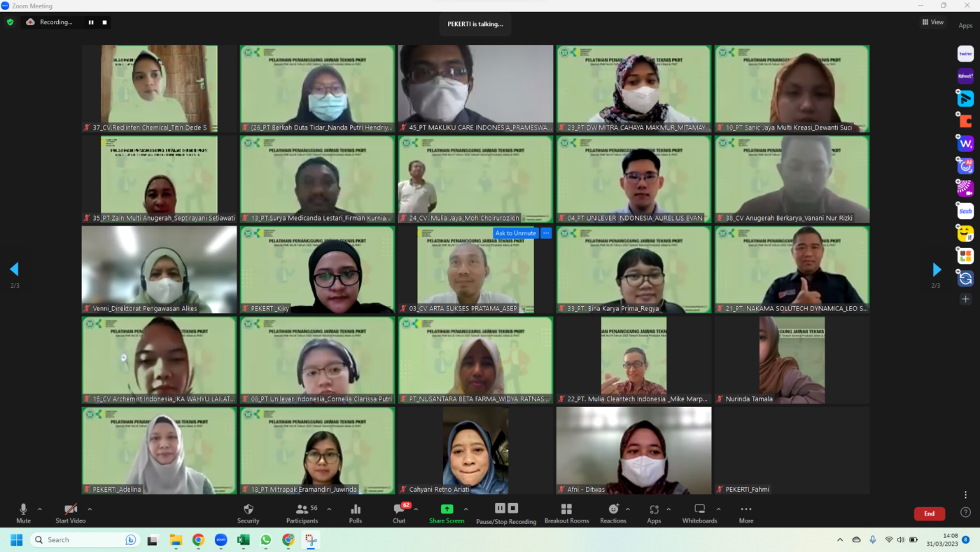Pause the recording from top-left indicator
This screenshot has width=980, height=552.
91,22
